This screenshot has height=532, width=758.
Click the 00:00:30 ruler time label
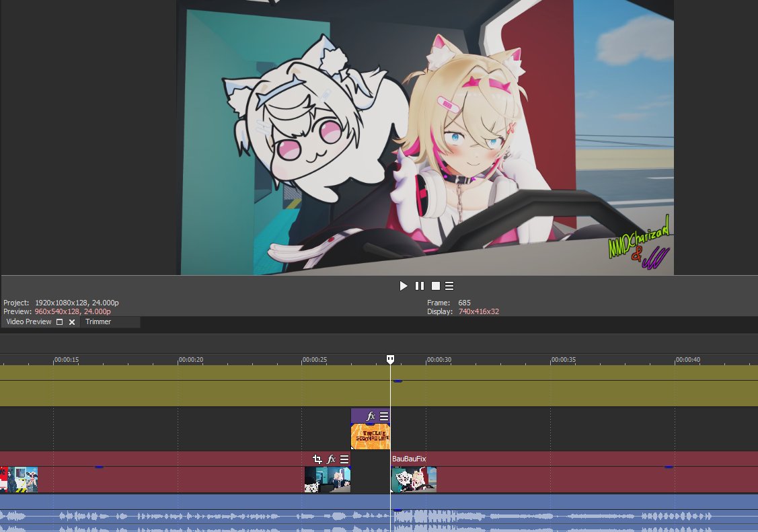tap(439, 360)
